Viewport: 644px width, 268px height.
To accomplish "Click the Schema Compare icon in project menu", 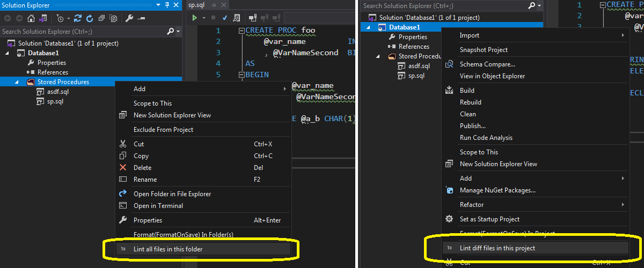I will click(x=449, y=64).
